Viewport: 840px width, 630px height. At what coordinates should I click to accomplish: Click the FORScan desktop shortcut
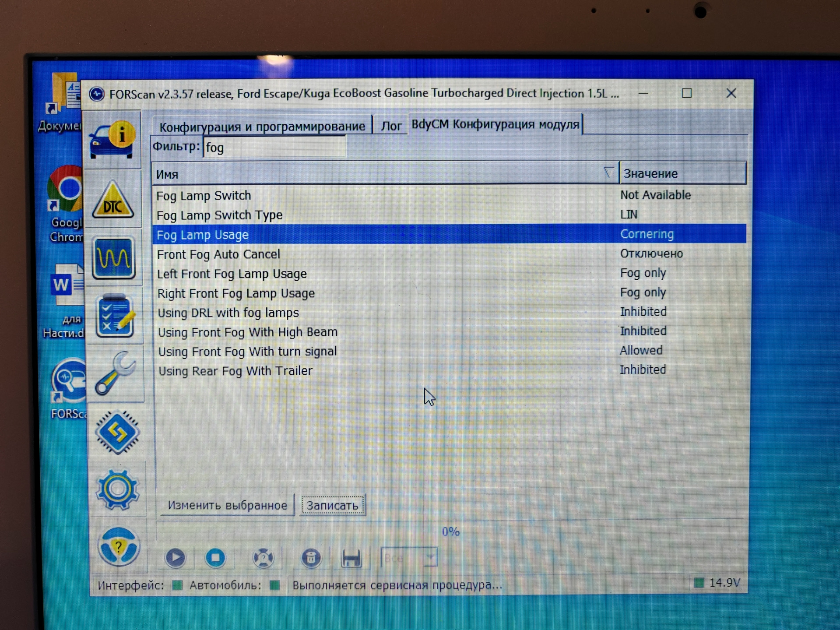(x=68, y=389)
